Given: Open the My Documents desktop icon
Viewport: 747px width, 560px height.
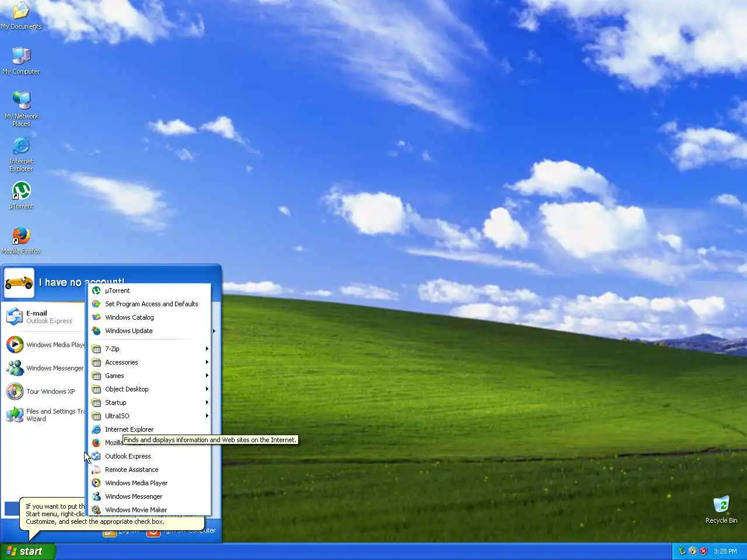Looking at the screenshot, I should point(21,16).
